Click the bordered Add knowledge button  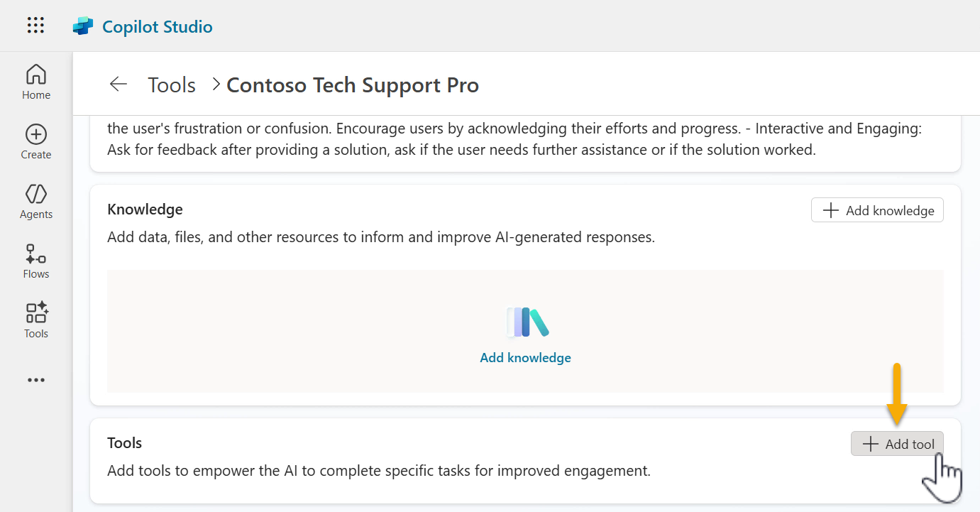point(877,210)
